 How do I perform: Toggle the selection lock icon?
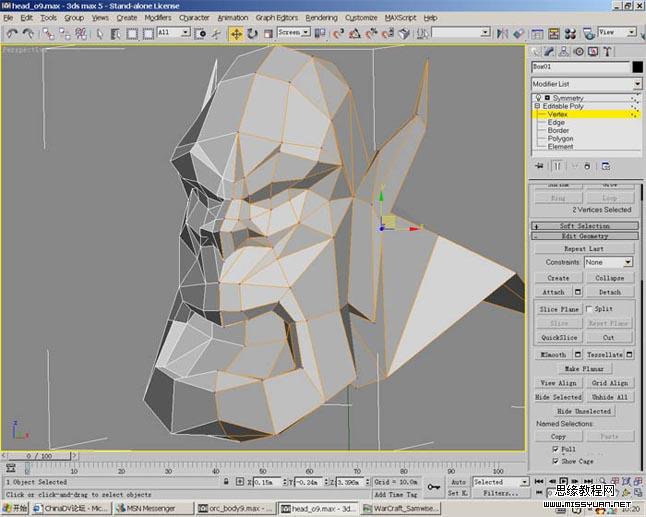[x=226, y=481]
